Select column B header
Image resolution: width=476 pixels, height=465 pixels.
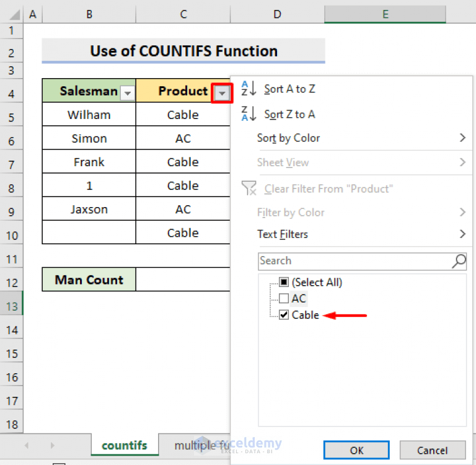[89, 14]
